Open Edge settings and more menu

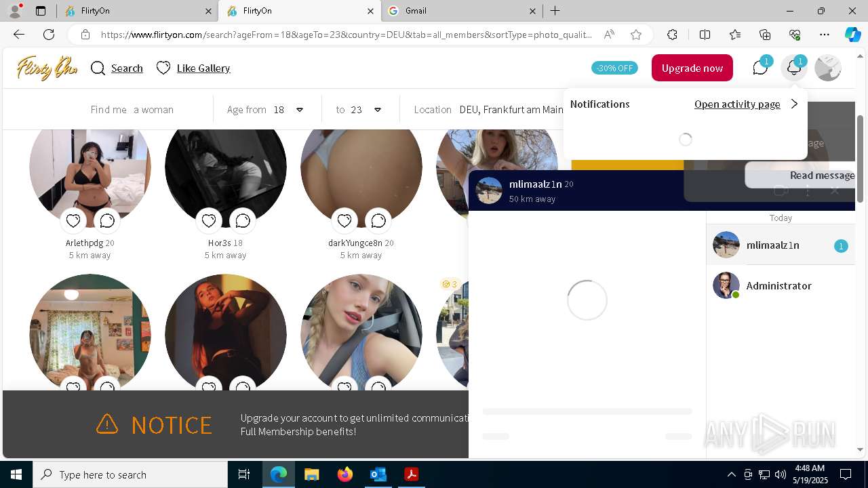tap(825, 35)
